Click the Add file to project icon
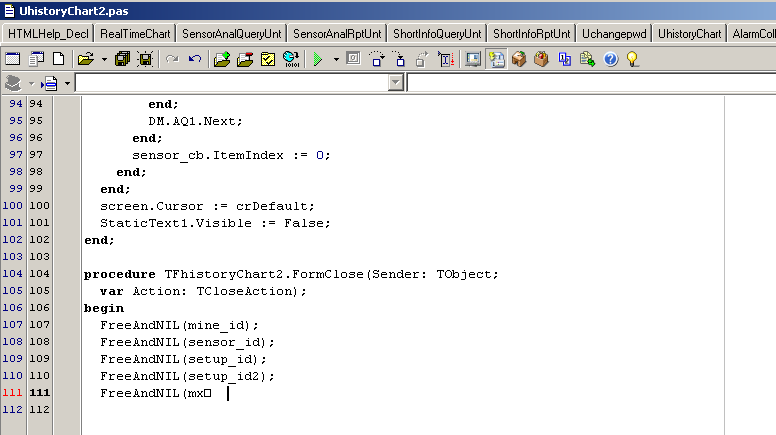This screenshot has width=776, height=435. 222,59
